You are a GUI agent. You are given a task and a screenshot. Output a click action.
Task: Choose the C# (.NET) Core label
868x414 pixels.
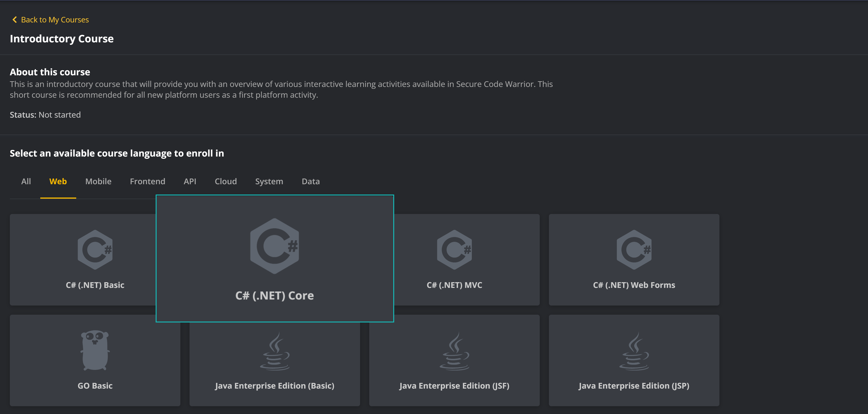pyautogui.click(x=275, y=296)
